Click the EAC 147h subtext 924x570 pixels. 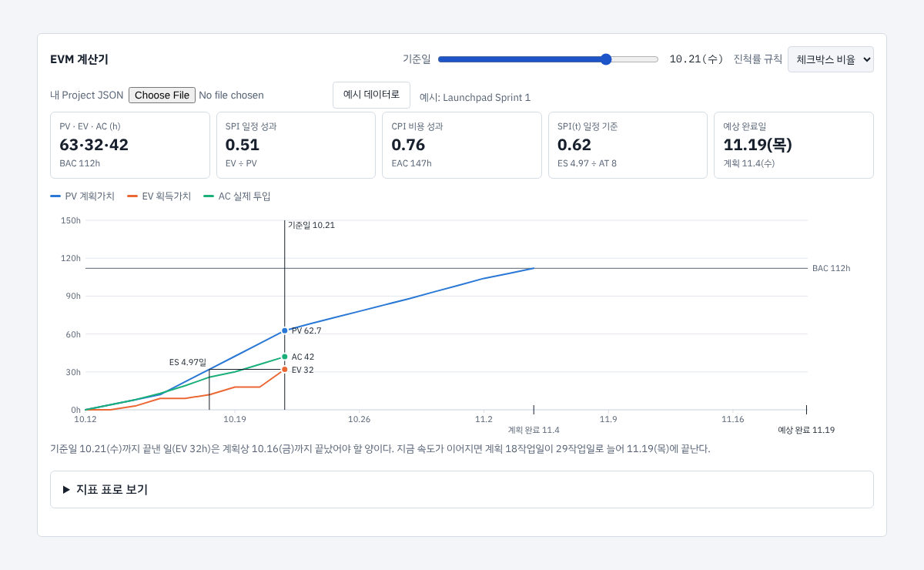(x=411, y=163)
